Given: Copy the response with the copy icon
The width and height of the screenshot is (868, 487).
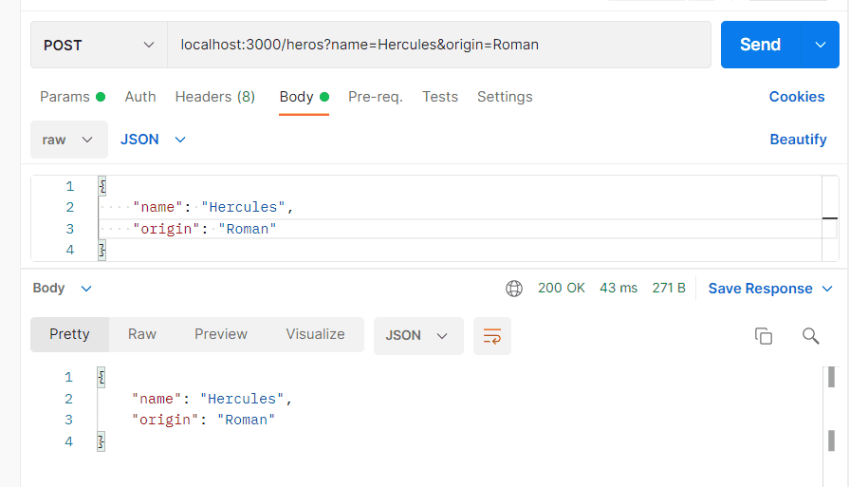Looking at the screenshot, I should tap(763, 336).
